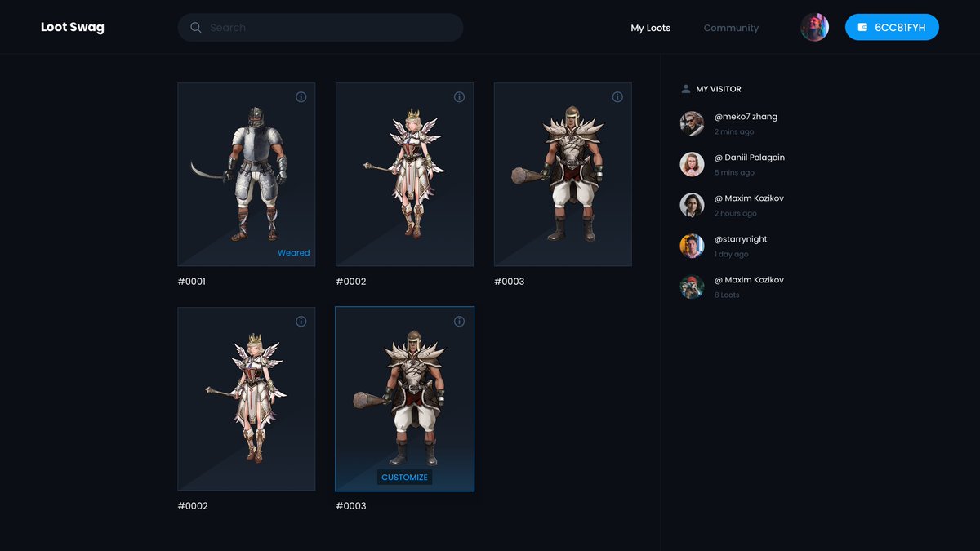Click inside the Search input field
The image size is (980, 551).
tap(320, 27)
